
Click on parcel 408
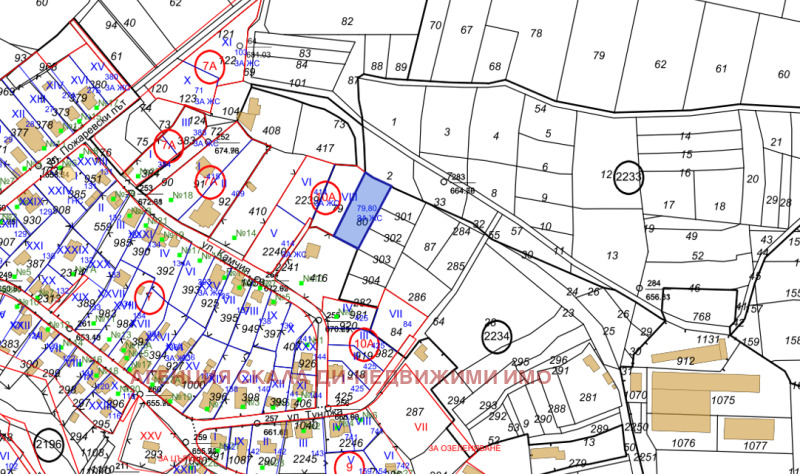click(271, 131)
